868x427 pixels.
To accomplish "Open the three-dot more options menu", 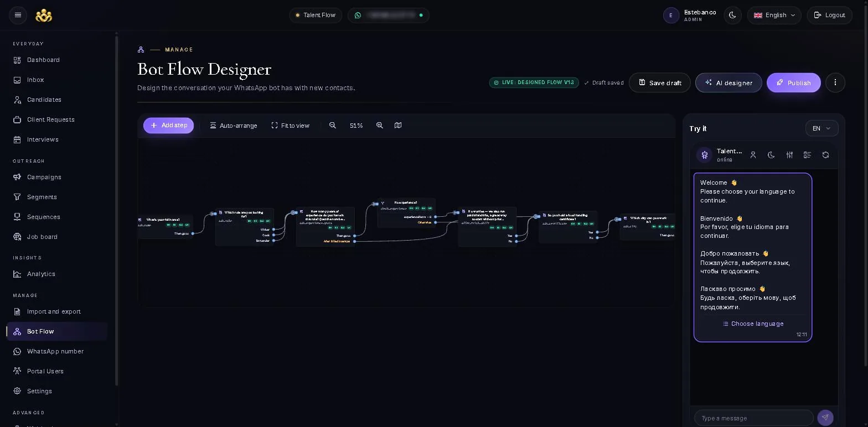I will point(835,82).
